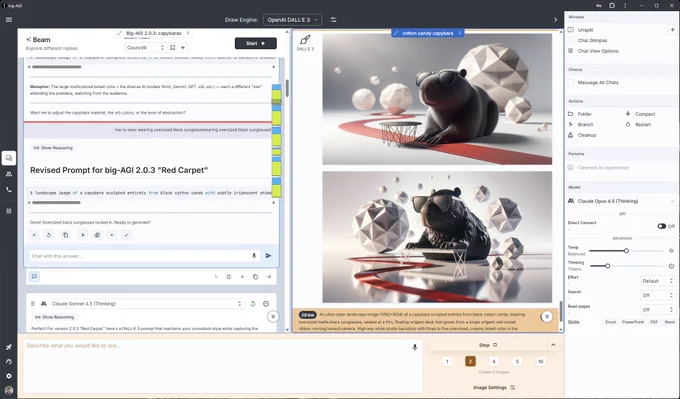Copy the beam reply to clipboard
This screenshot has width=680, height=399.
(65, 235)
